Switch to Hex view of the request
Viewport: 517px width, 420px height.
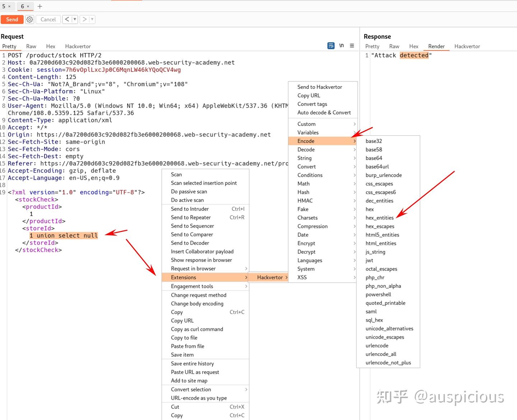(50, 46)
